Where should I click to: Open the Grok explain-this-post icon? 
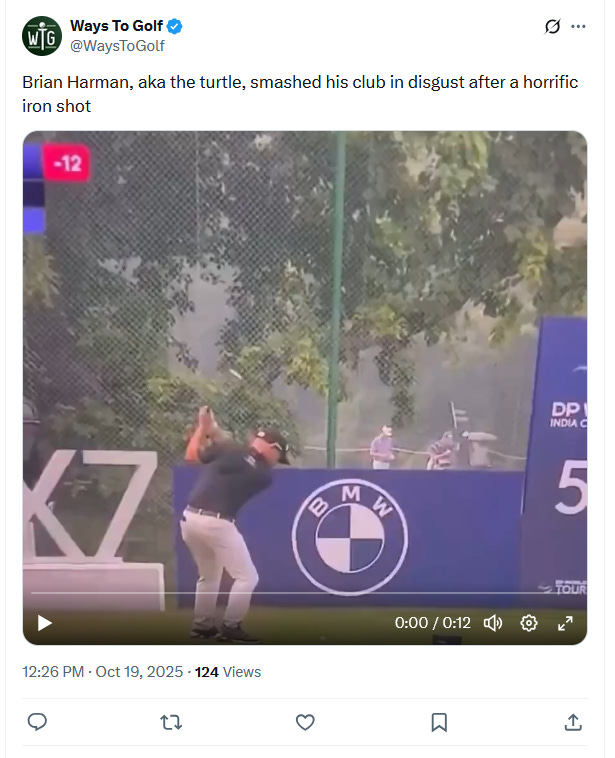(x=552, y=26)
